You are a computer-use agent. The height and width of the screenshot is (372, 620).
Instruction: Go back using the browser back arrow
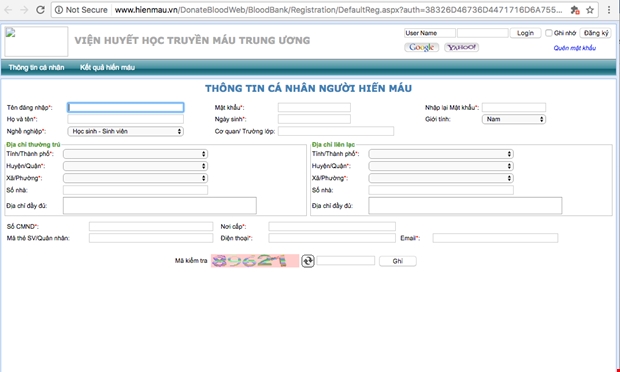(x=8, y=10)
